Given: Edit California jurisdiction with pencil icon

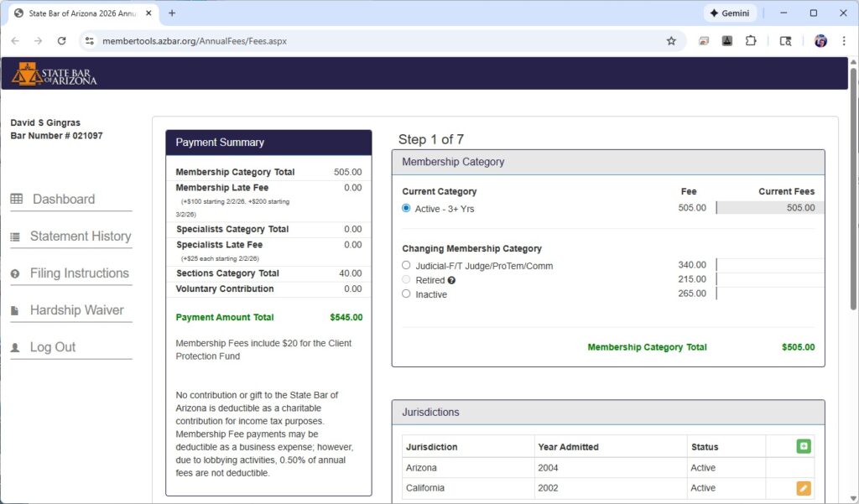Looking at the screenshot, I should pos(803,488).
